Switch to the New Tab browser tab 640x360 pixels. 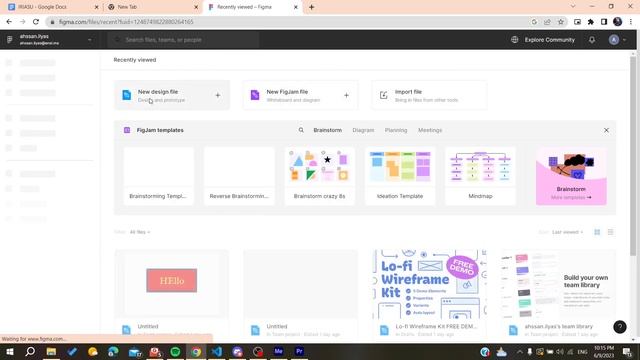(x=153, y=7)
